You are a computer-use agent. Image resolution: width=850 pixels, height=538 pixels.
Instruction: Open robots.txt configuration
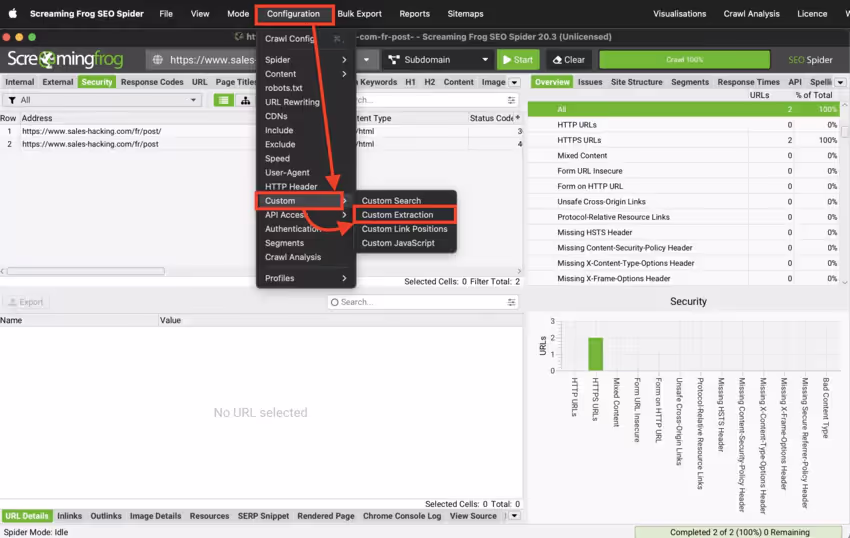point(284,88)
